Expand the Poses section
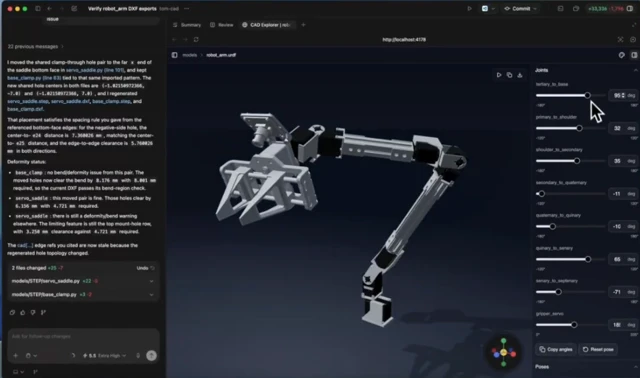The width and height of the screenshot is (640, 378). pyautogui.click(x=636, y=367)
